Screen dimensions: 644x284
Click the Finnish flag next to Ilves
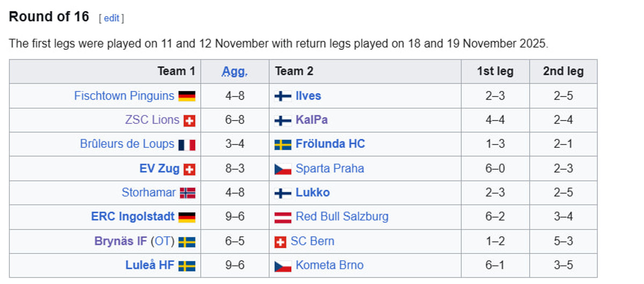click(x=283, y=96)
